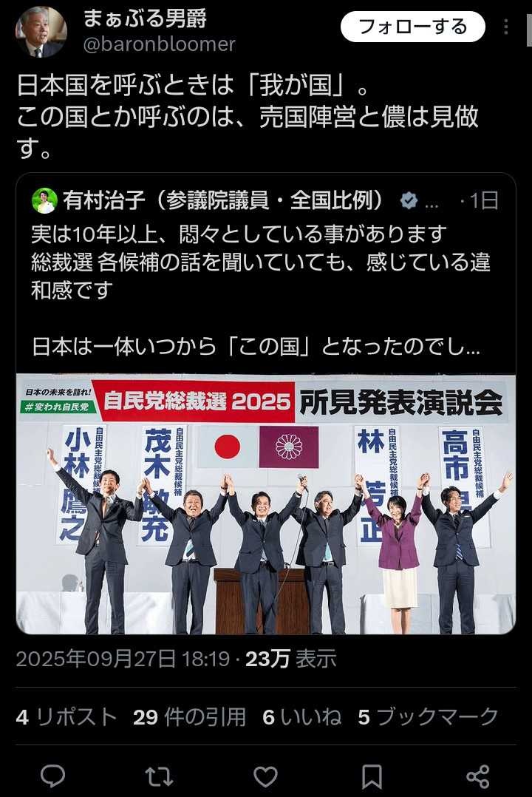Open the まぁぶる男爵 display name
This screenshot has width=532, height=797.
(145, 18)
